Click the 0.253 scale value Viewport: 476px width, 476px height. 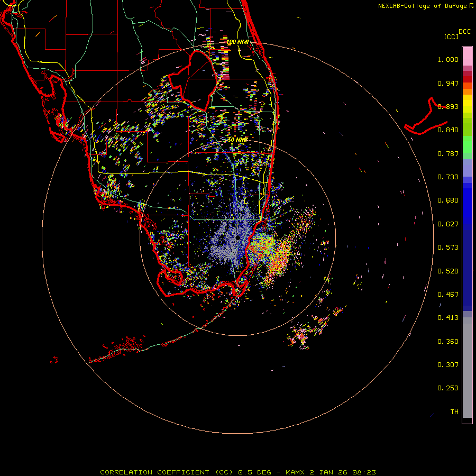tap(448, 388)
